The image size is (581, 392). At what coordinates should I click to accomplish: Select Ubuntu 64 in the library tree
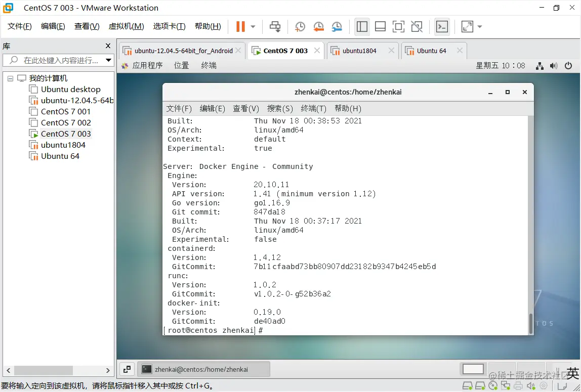(55, 156)
